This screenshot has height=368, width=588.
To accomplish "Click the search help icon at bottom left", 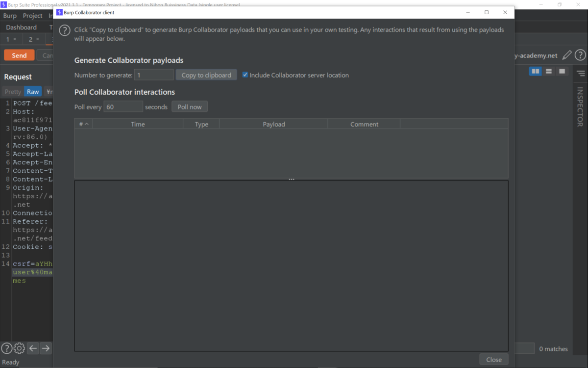I will tap(6, 348).
